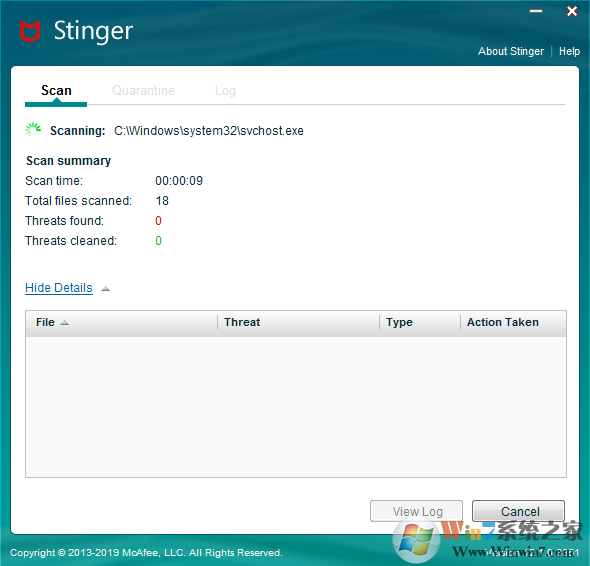Image resolution: width=590 pixels, height=566 pixels.
Task: Click the Type column header
Action: coord(420,323)
